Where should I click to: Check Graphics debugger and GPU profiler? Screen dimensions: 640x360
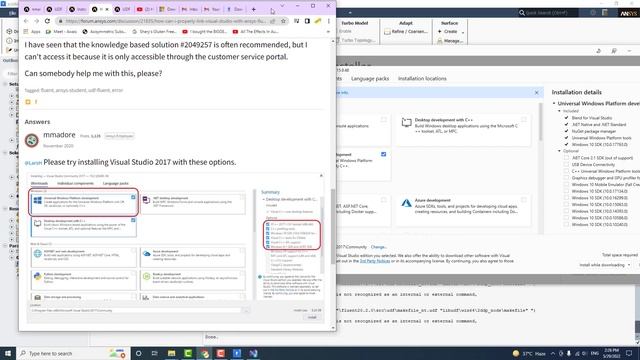566,178
